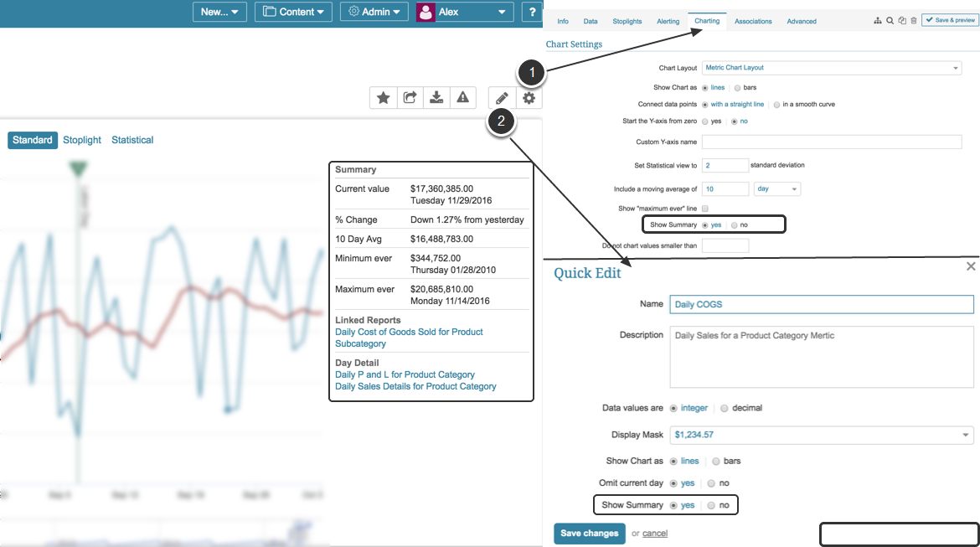Image resolution: width=980 pixels, height=547 pixels.
Task: Select no for Omit current day
Action: click(x=711, y=483)
